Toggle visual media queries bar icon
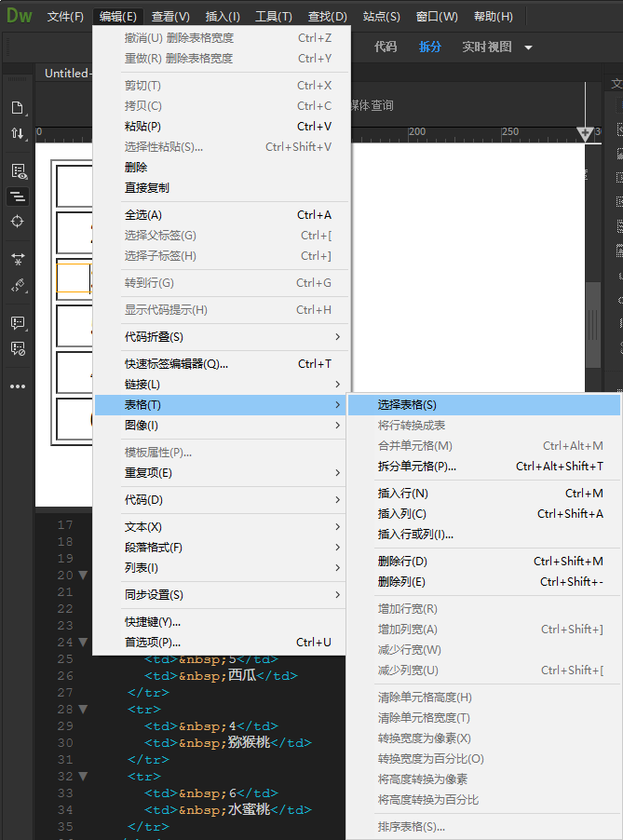The image size is (623, 840). (x=17, y=196)
